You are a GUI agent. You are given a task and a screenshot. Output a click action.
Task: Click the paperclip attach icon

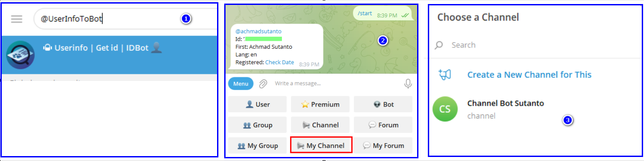coord(264,84)
